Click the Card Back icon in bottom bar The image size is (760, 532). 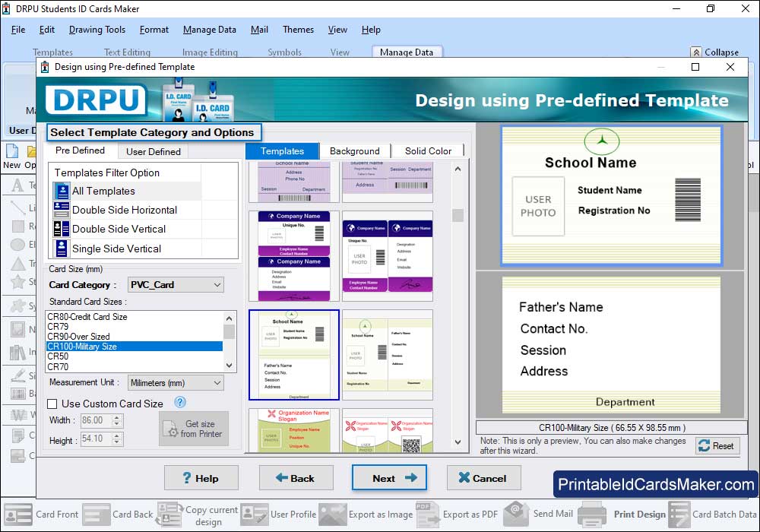point(96,515)
